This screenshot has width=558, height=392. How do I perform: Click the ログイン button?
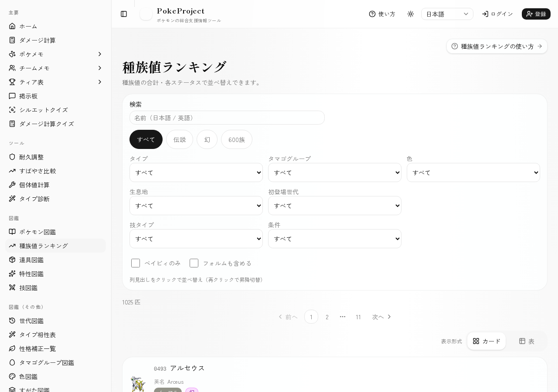click(x=497, y=14)
